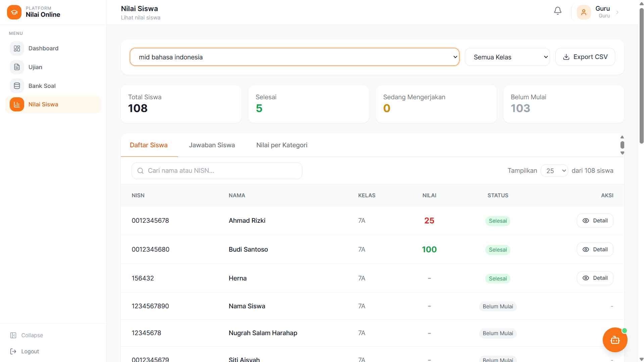
Task: Change the Tampilkan rows-per-page dropdown
Action: tap(554, 171)
